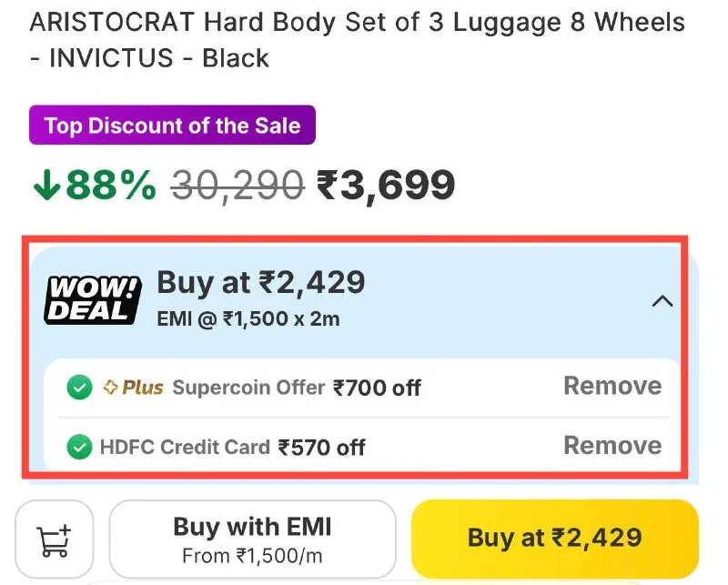View EMI @ ₹1,500 x 2m details
Screen dimensions: 728x585
coord(248,319)
